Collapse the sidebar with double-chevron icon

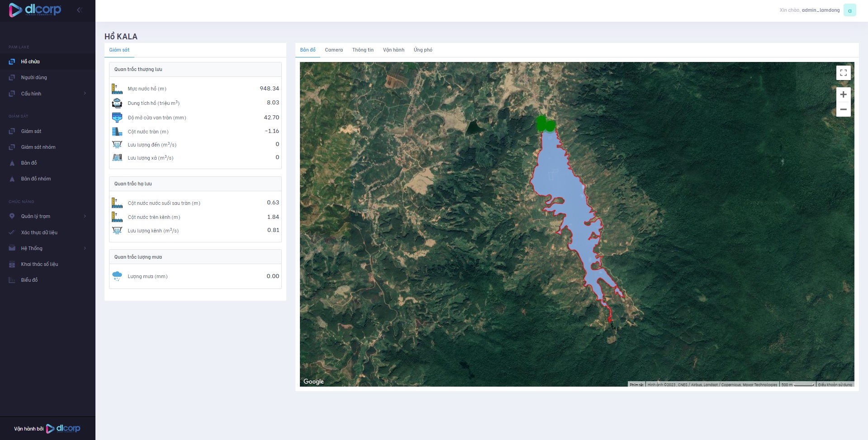point(79,10)
